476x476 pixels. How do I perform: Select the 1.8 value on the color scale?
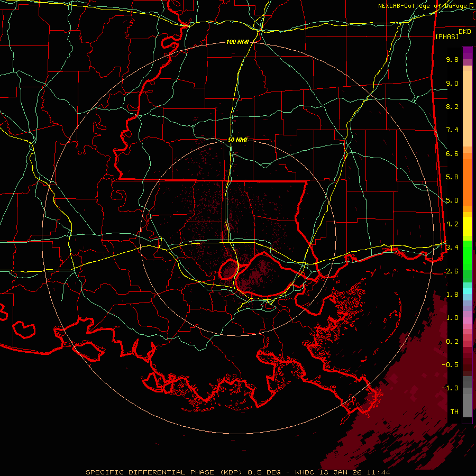452,295
